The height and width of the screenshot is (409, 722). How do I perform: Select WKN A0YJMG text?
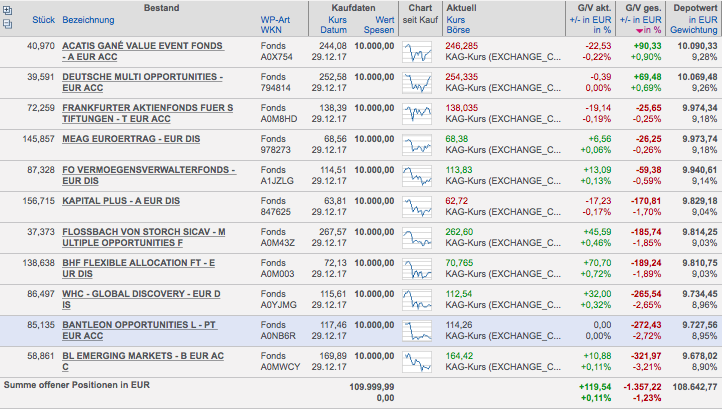[279, 304]
